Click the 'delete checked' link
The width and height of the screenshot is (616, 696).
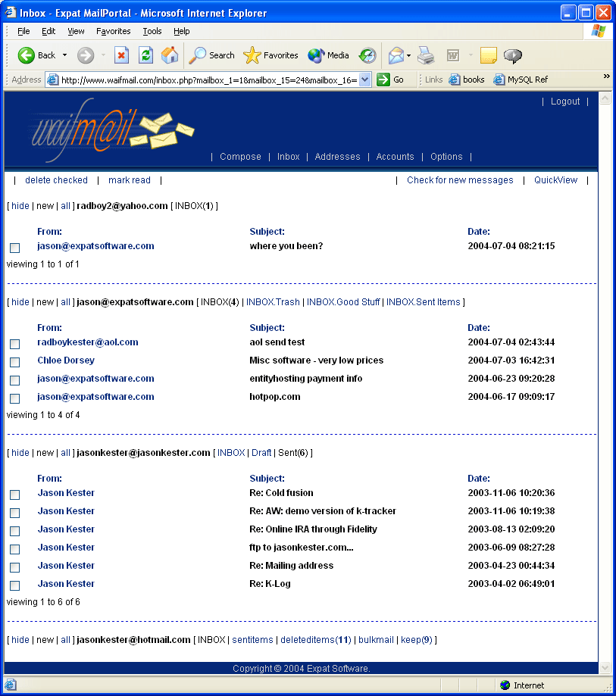[x=56, y=180]
